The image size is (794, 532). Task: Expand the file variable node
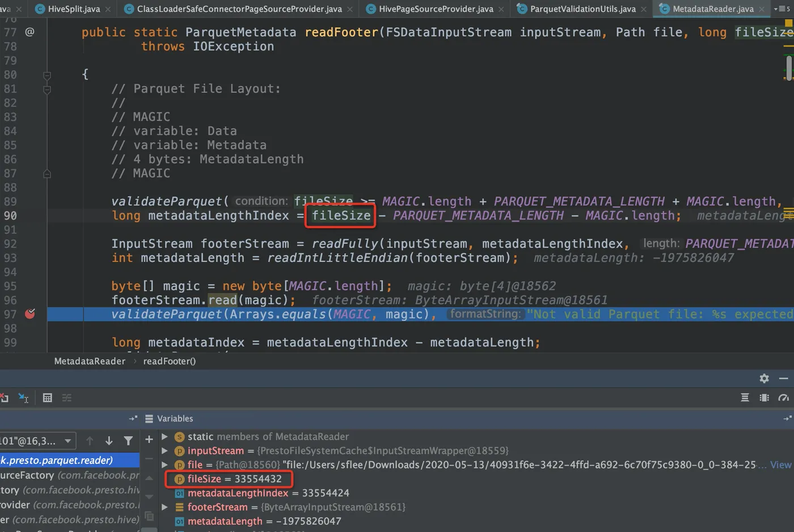(x=164, y=465)
